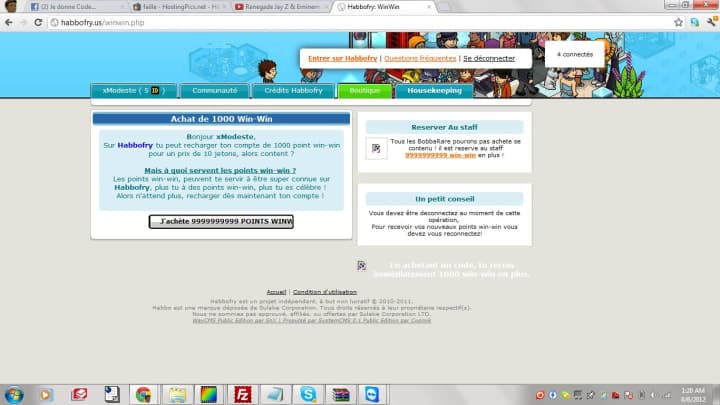
Task: Click the 'Un petit conseil' heading
Action: [x=444, y=199]
